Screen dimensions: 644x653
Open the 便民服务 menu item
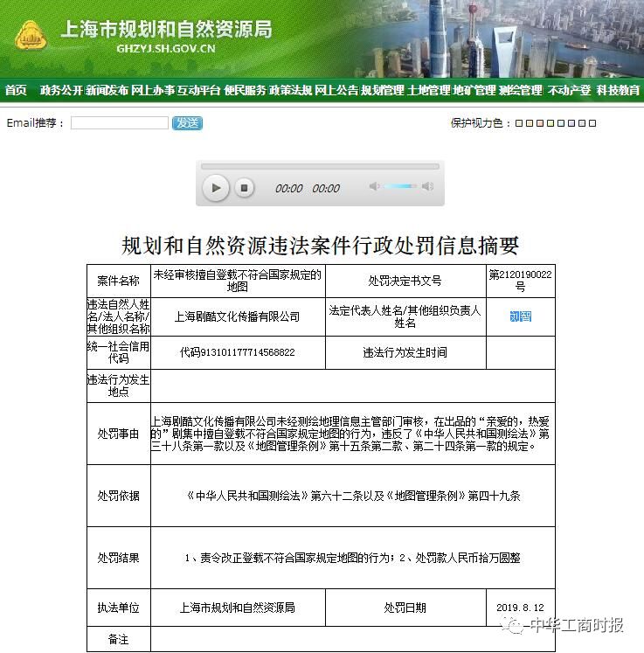245,90
